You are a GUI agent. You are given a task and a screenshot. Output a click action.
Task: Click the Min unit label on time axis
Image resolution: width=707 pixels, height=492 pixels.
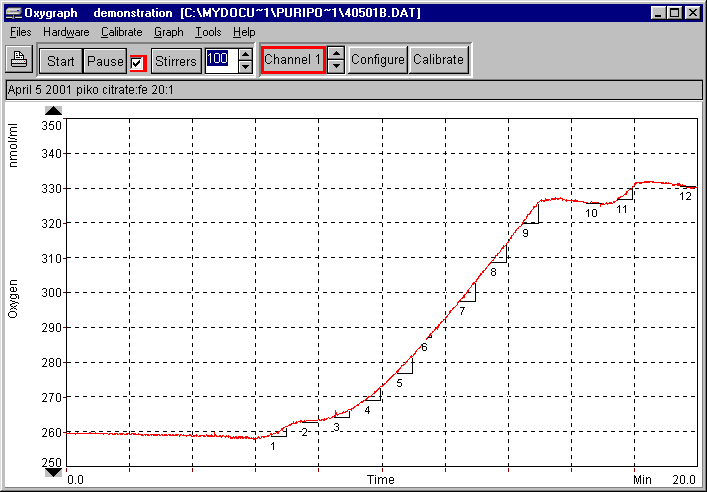click(642, 479)
